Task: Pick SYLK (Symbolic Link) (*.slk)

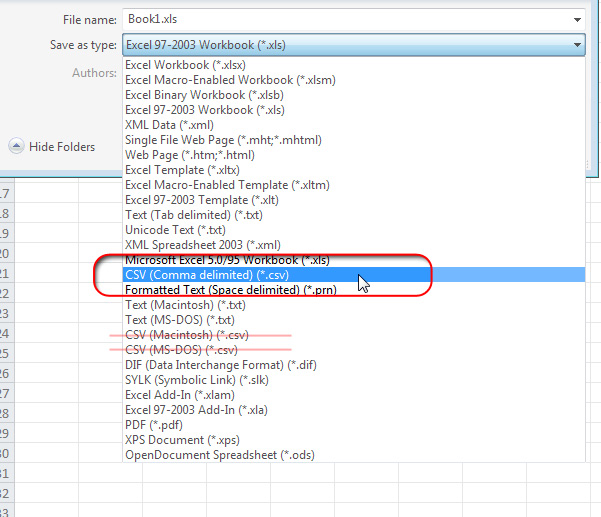Action: point(353,380)
